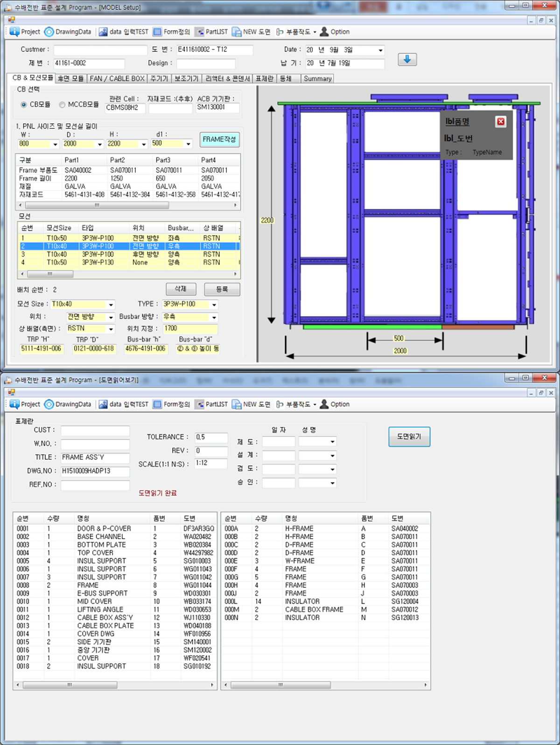Click data 입력TEST in the bottom toolbar
Screen dimensions: 560x745
[x=123, y=404]
